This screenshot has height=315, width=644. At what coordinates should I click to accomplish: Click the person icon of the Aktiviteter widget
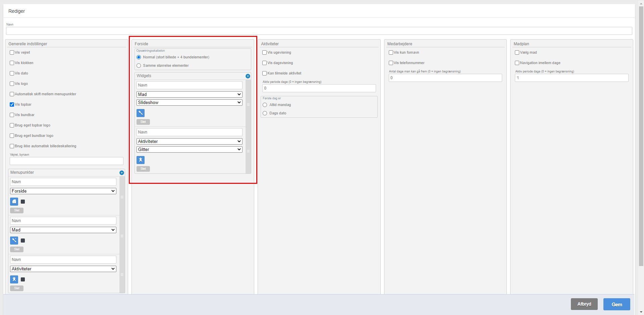click(x=141, y=160)
